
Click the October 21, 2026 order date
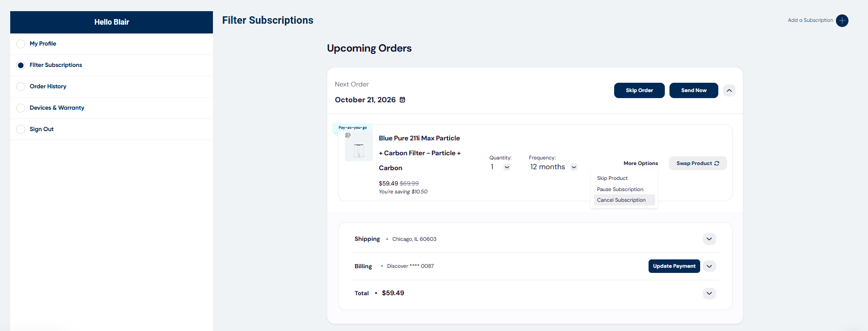pyautogui.click(x=365, y=100)
